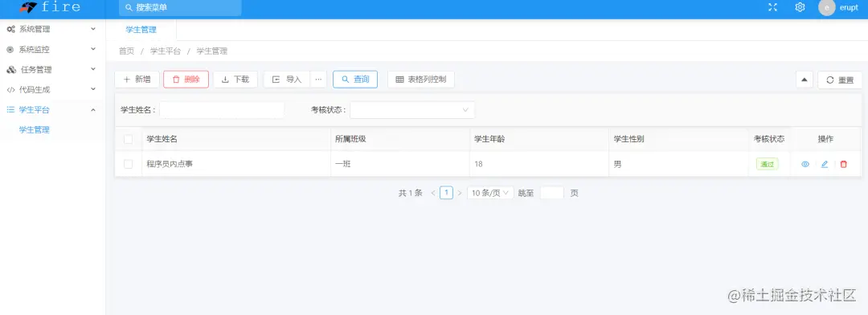Toggle fullscreen mode icon
The width and height of the screenshot is (868, 315).
[x=773, y=7]
